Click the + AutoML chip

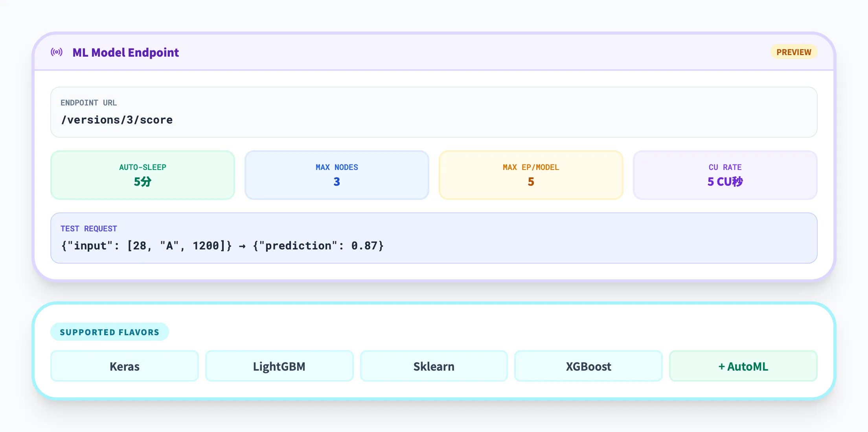(x=743, y=366)
